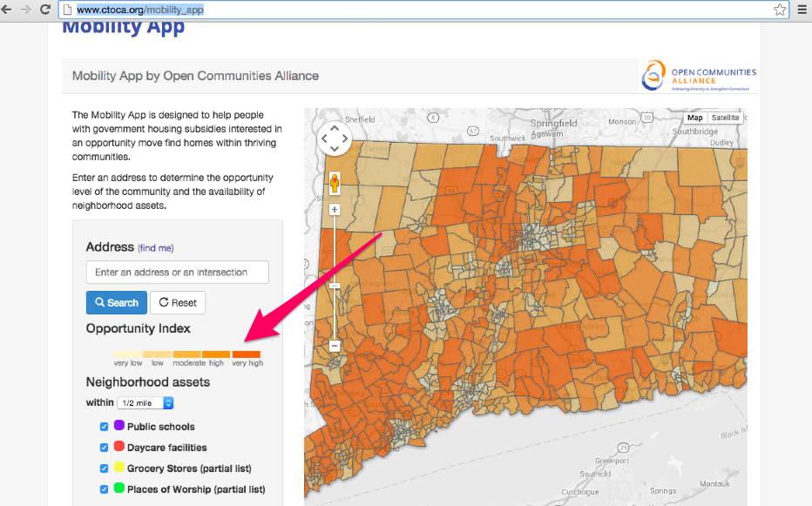Open the within 1/2 mile dropdown
This screenshot has height=506, width=812.
(x=145, y=403)
